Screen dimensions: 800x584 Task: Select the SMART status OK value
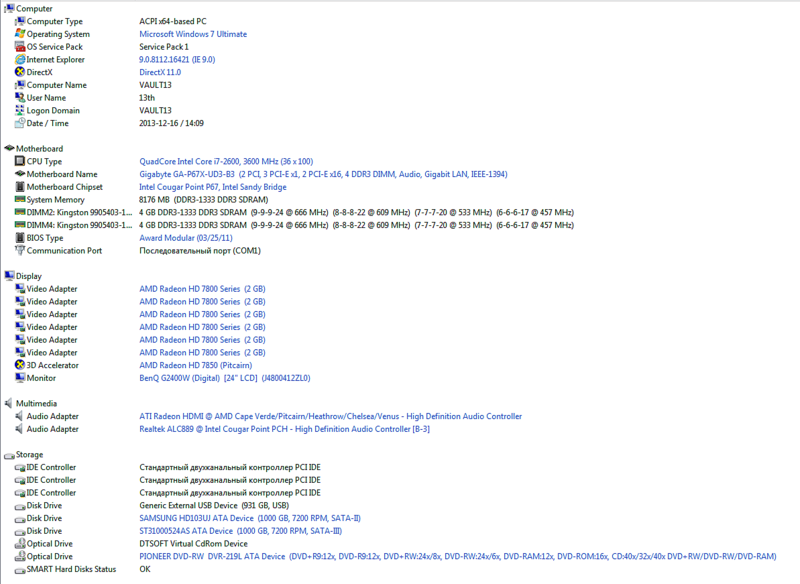[145, 570]
